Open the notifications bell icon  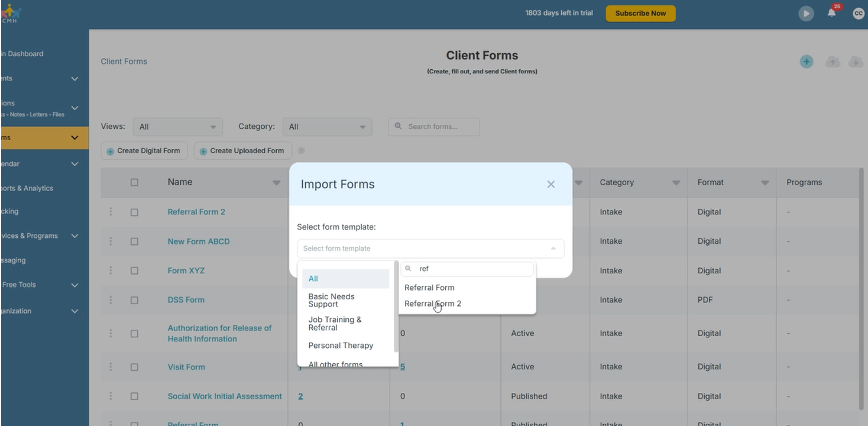(x=832, y=13)
